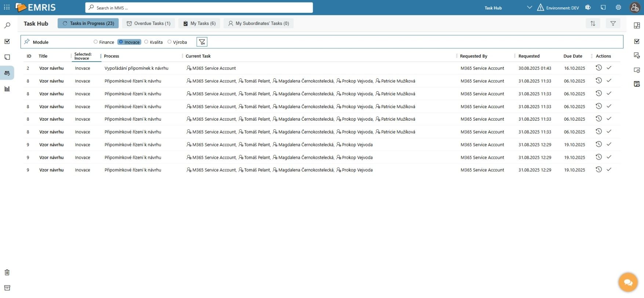
Task: Open the settings gear icon
Action: tap(618, 7)
